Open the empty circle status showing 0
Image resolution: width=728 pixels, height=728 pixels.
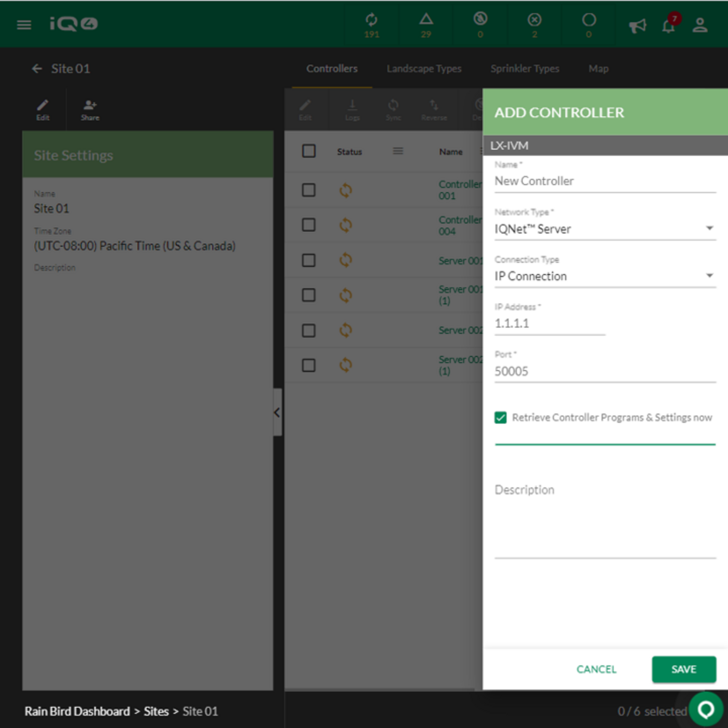click(x=589, y=25)
